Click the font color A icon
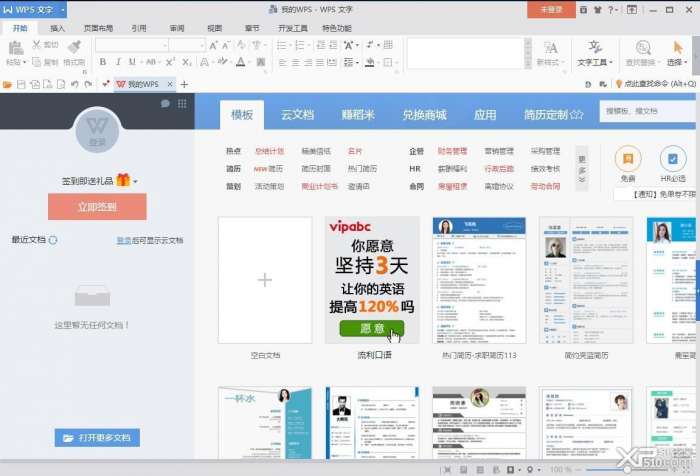Image resolution: width=700 pixels, height=476 pixels. 241,62
